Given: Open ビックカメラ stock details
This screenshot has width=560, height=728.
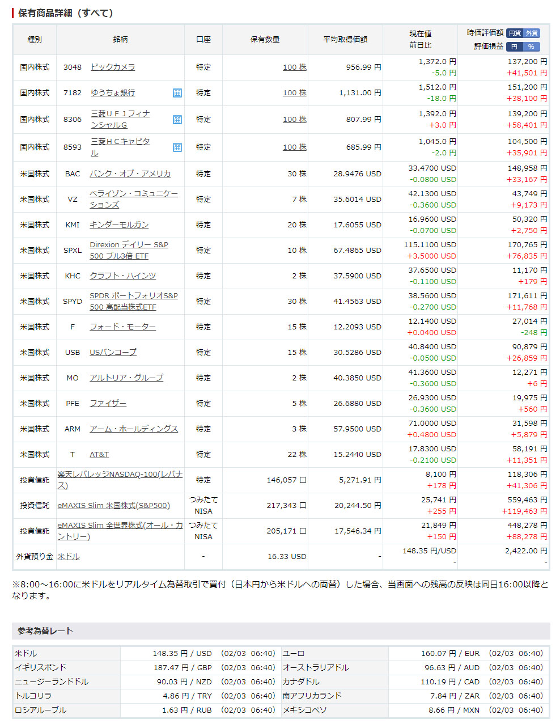Looking at the screenshot, I should pyautogui.click(x=113, y=67).
